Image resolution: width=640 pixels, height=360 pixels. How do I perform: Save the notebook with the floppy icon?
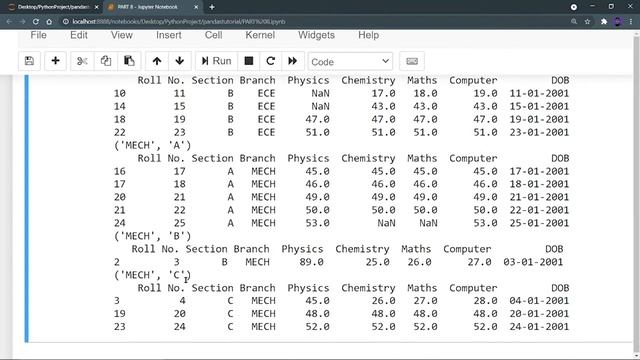pyautogui.click(x=29, y=61)
